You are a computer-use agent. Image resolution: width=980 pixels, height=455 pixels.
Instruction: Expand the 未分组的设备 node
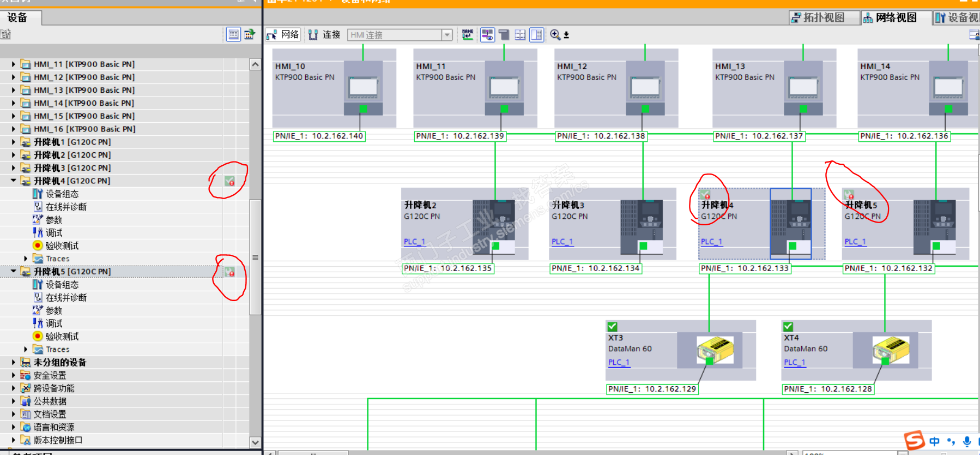[14, 362]
